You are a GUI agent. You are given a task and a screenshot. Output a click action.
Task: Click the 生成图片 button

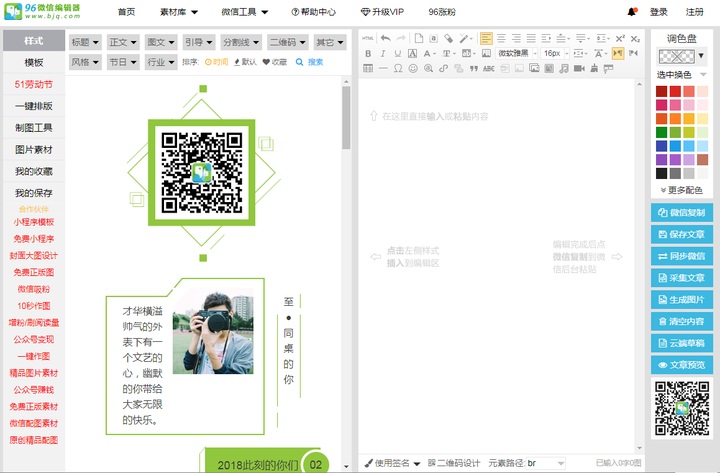click(x=682, y=300)
